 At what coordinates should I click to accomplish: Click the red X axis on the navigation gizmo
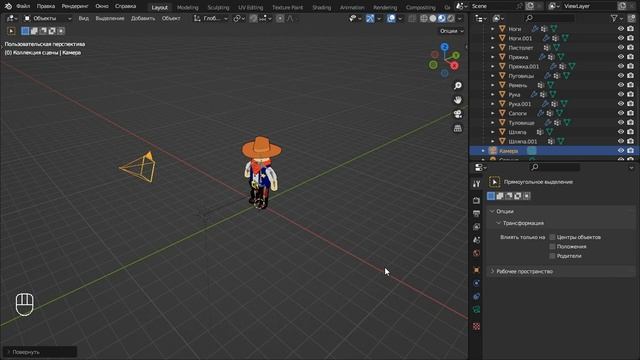pos(454,66)
